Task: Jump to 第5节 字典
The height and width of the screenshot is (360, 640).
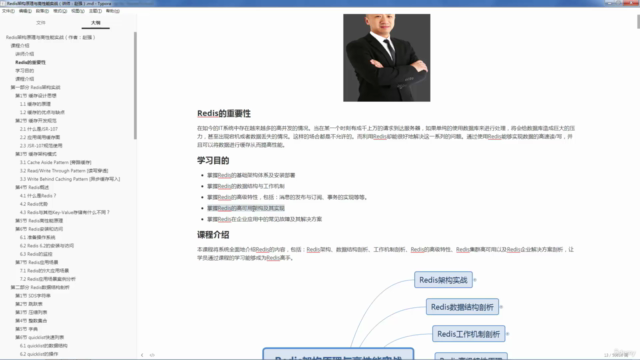Action: point(27,329)
